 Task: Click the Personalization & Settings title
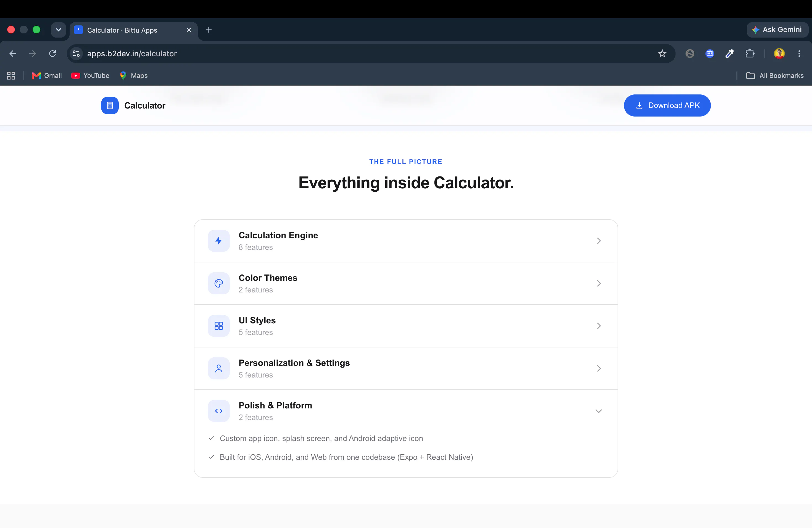tap(294, 363)
